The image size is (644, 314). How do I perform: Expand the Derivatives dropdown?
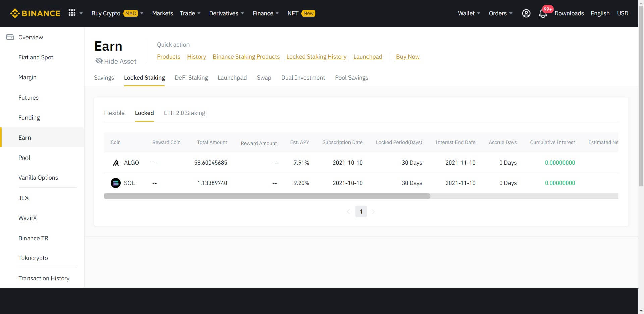(x=226, y=13)
